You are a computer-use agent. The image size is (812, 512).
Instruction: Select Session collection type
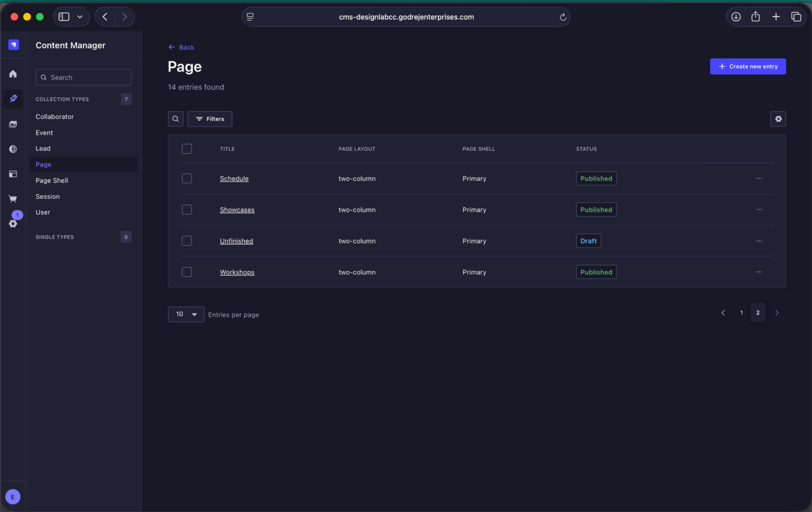tap(48, 196)
